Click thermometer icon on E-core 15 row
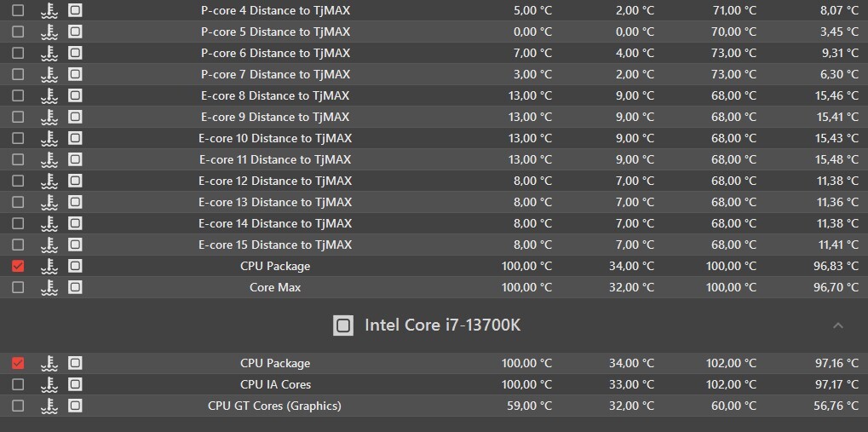The image size is (868, 432). (x=49, y=245)
